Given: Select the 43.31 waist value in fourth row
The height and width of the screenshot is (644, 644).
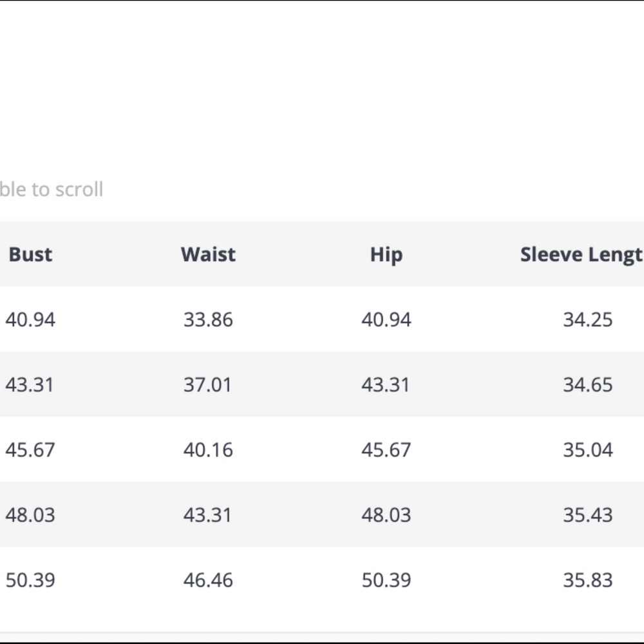Looking at the screenshot, I should (x=207, y=515).
